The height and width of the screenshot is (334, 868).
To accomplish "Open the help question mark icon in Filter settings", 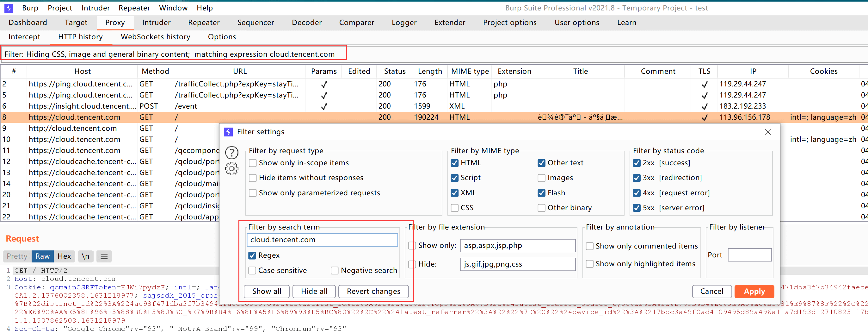I will pyautogui.click(x=231, y=153).
